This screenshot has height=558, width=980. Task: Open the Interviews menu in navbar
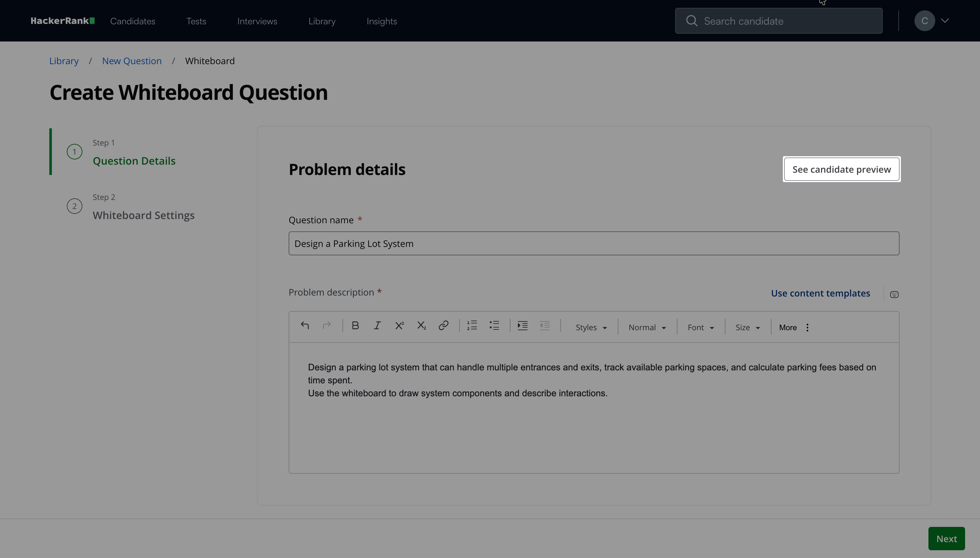tap(257, 21)
